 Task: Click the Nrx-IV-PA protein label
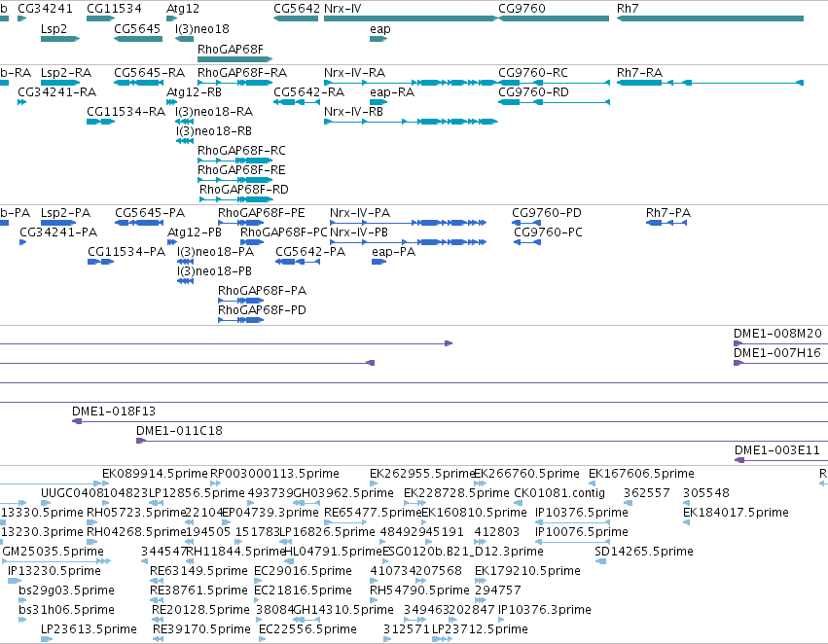(360, 213)
